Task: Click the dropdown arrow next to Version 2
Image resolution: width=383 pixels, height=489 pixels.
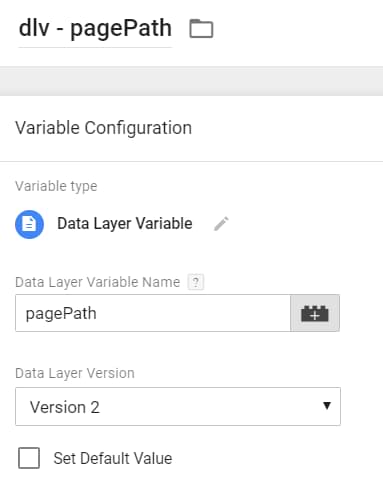Action: (327, 406)
